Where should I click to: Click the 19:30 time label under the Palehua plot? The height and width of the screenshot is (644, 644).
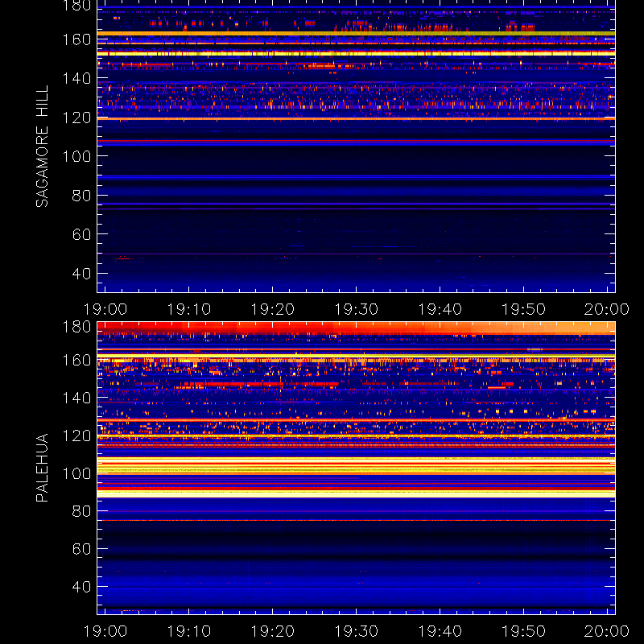click(x=357, y=631)
